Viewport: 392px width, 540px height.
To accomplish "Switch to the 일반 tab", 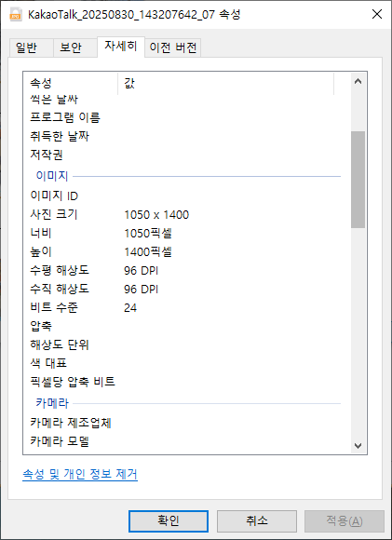I will (31, 47).
